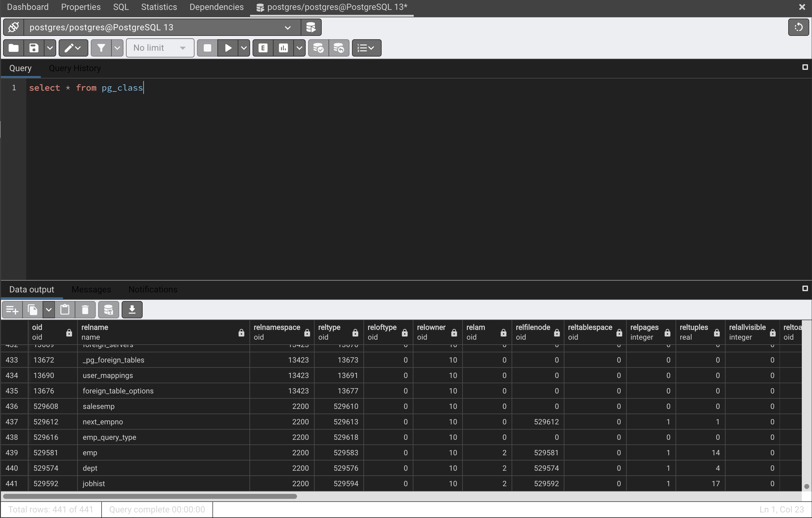Download the query results to a file
This screenshot has width=812, height=518.
132,309
